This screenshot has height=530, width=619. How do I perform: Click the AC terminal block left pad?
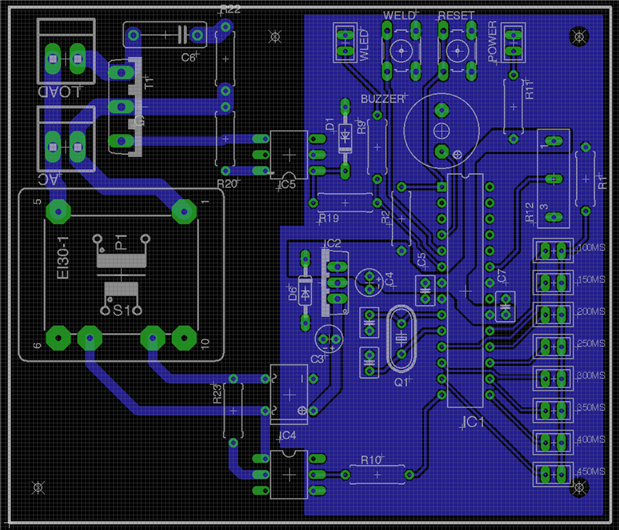[x=53, y=147]
